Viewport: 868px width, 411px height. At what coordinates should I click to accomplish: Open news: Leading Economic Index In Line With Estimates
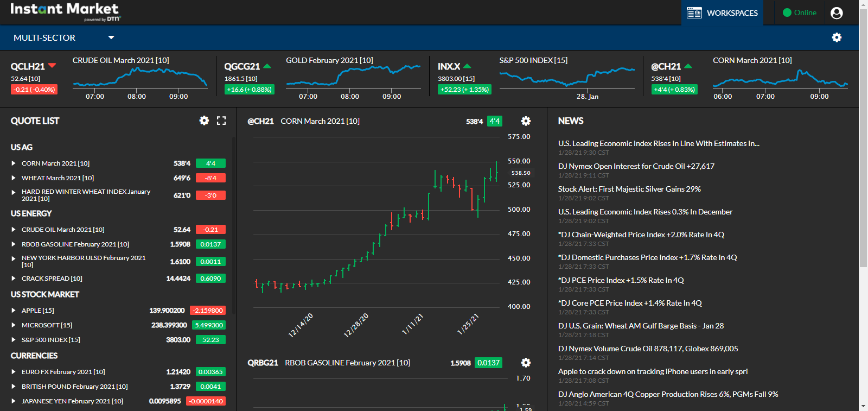tap(659, 143)
